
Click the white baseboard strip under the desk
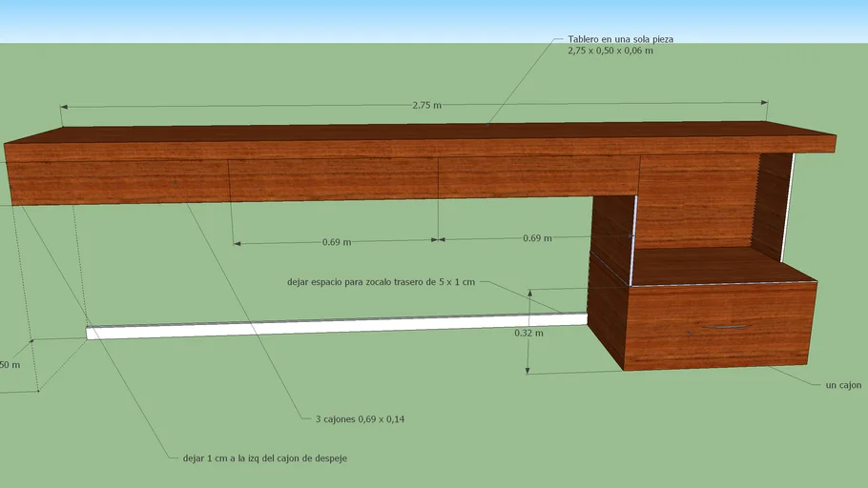334,326
